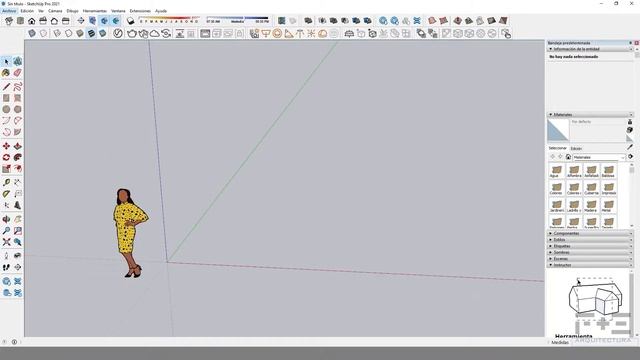Toggle X-ray face style

[x=32, y=33]
